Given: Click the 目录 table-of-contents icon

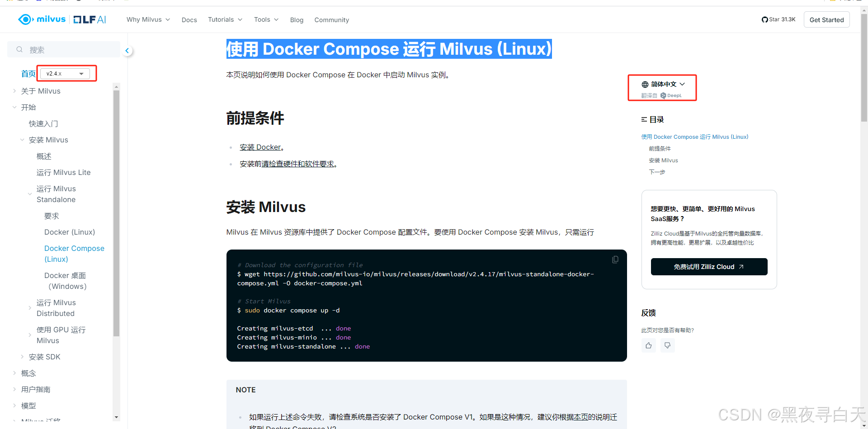Looking at the screenshot, I should 644,119.
